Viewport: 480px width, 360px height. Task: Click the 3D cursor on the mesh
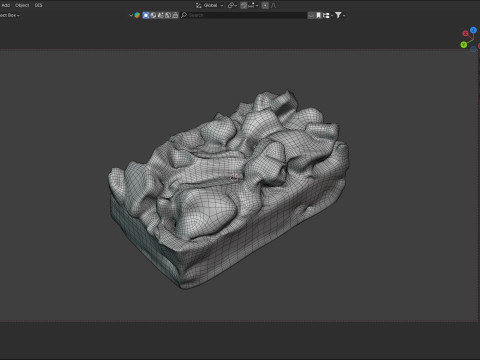coord(235,177)
